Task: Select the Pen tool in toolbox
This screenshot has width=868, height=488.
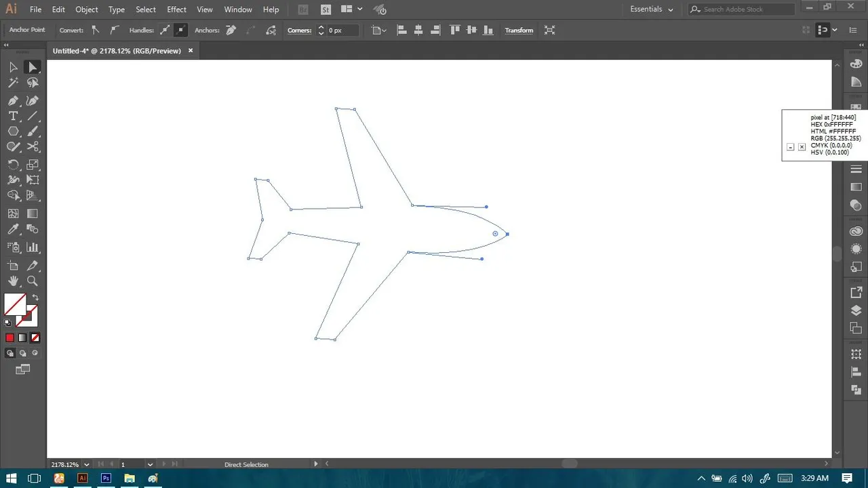Action: point(13,100)
